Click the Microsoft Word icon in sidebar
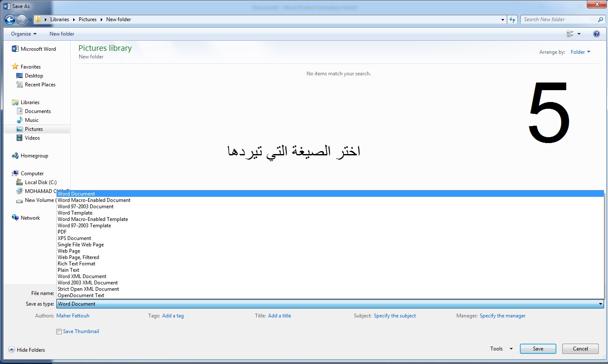 click(15, 49)
